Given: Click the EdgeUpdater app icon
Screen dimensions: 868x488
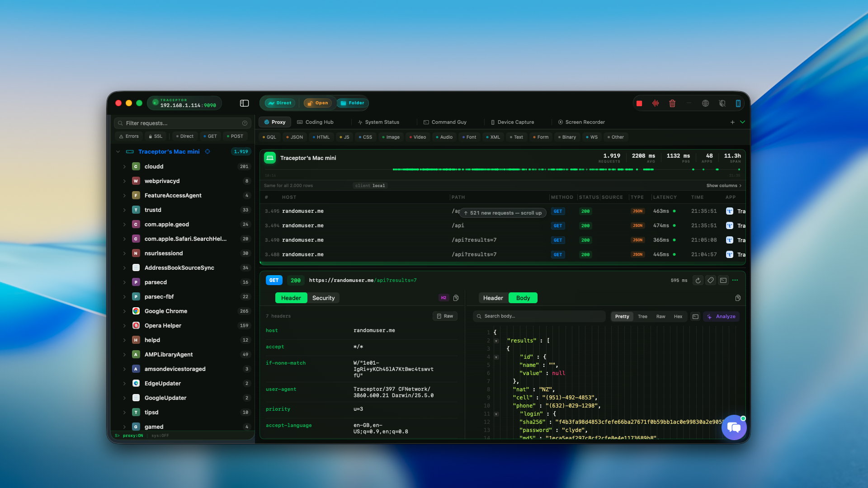Looking at the screenshot, I should [136, 383].
